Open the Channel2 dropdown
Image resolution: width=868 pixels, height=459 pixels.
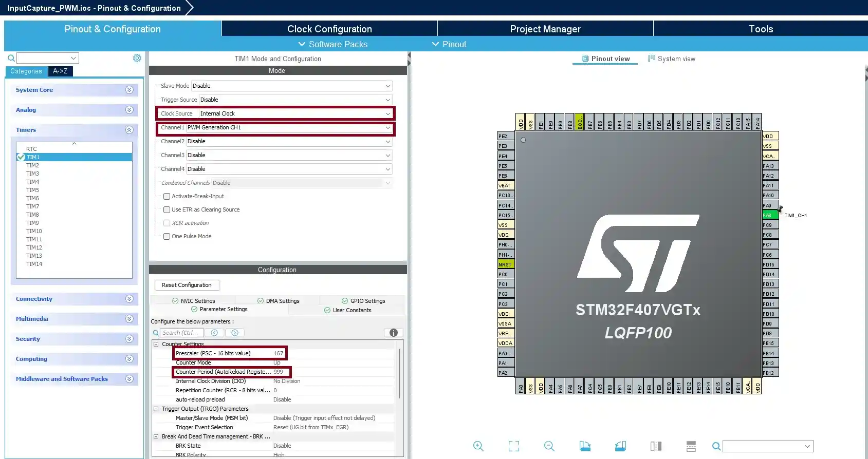[289, 141]
